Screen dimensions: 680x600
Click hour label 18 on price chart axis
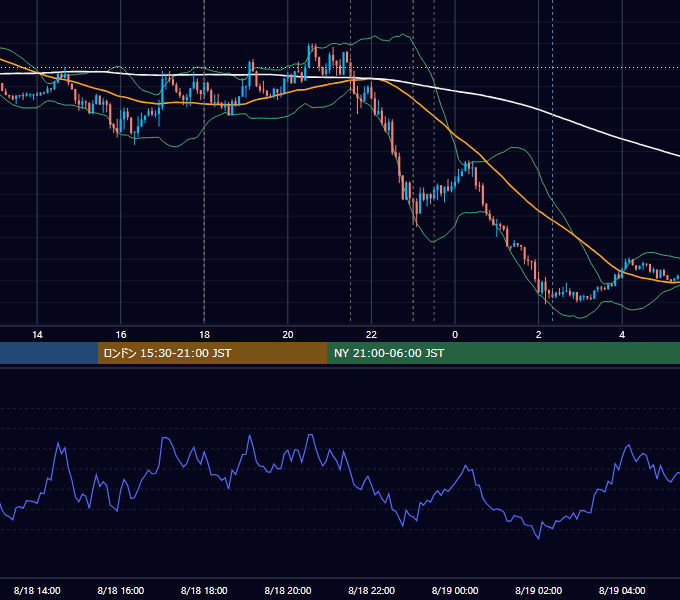pos(204,335)
